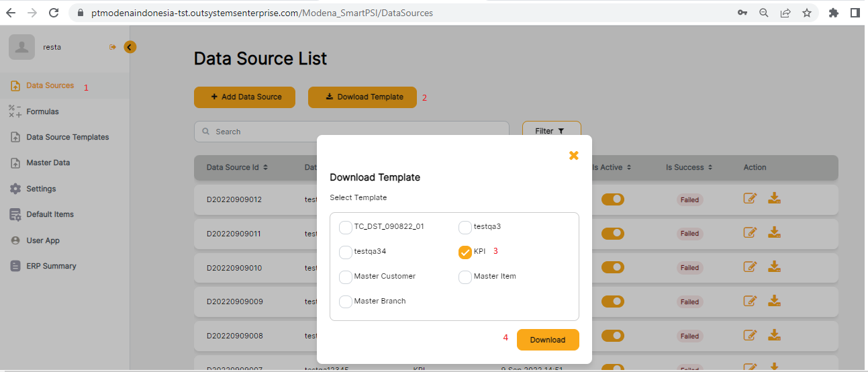The image size is (868, 372).
Task: Bookmark this page with the star icon
Action: click(806, 13)
